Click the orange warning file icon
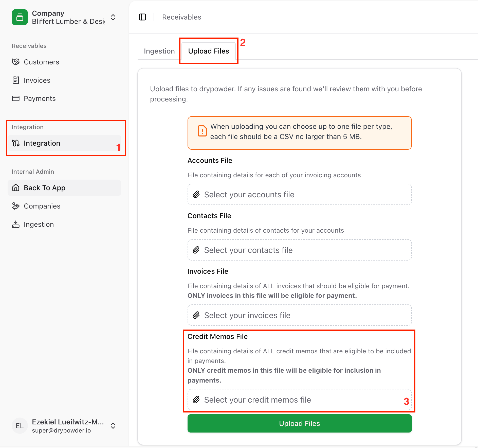The width and height of the screenshot is (478, 448). pyautogui.click(x=202, y=131)
